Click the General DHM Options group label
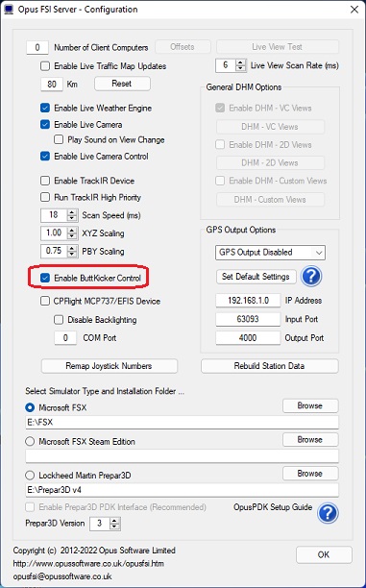The width and height of the screenshot is (366, 588). (x=244, y=87)
